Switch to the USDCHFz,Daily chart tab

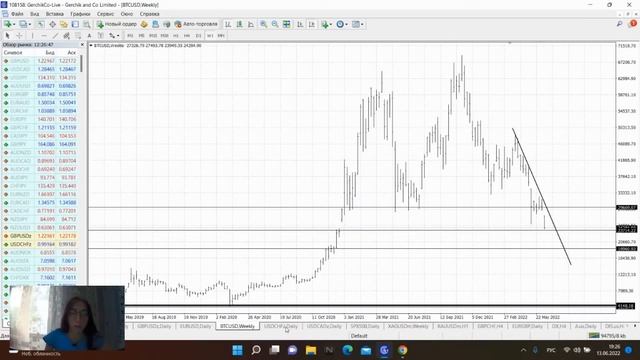(x=281, y=326)
